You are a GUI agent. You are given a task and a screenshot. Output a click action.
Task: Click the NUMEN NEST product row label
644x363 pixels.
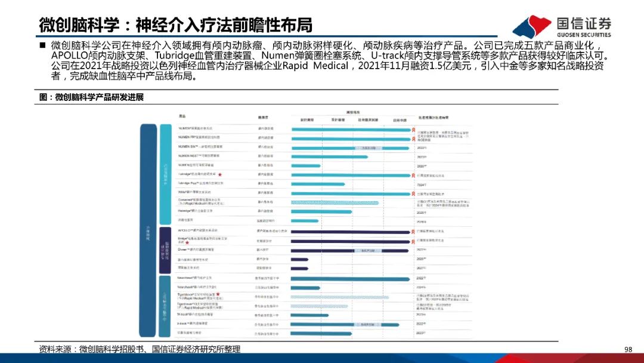(x=199, y=156)
